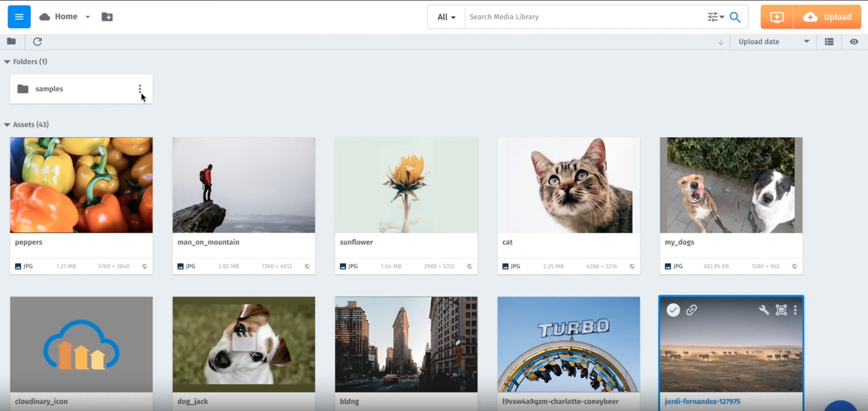868x411 pixels.
Task: Toggle the eye preview pane icon
Action: pyautogui.click(x=854, y=42)
